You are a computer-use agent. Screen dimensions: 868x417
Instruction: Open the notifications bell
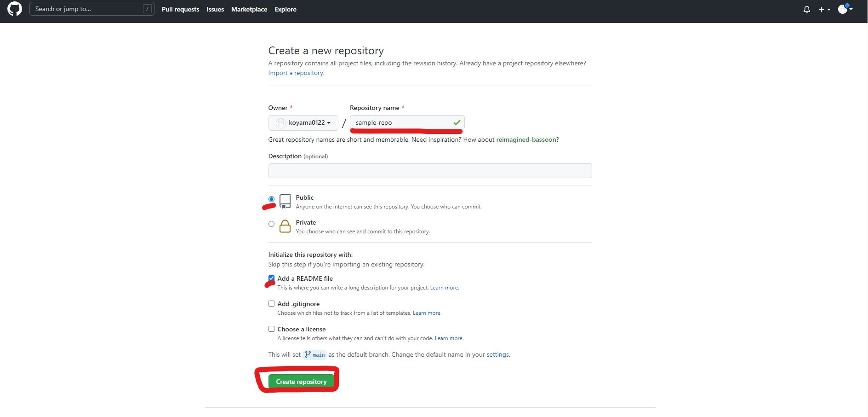point(807,9)
